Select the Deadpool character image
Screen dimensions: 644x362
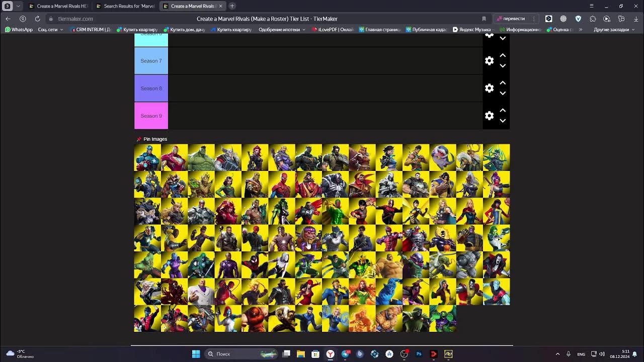pyautogui.click(x=174, y=318)
